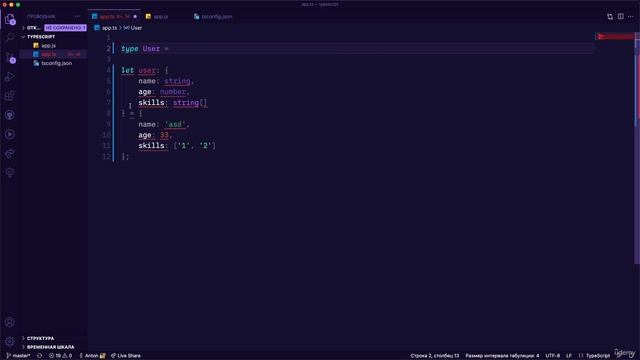This screenshot has height=360, width=640.
Task: Click the unsaved dot on app.ts tab
Action: tap(135, 17)
